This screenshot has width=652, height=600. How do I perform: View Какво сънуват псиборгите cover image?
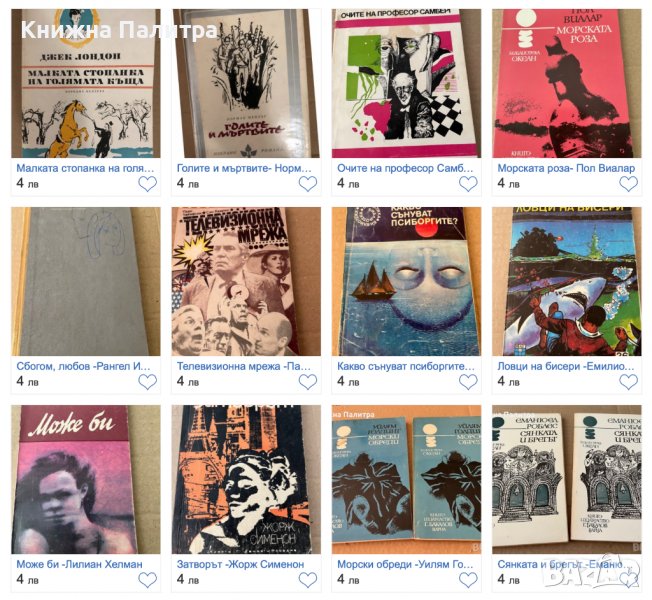406,281
